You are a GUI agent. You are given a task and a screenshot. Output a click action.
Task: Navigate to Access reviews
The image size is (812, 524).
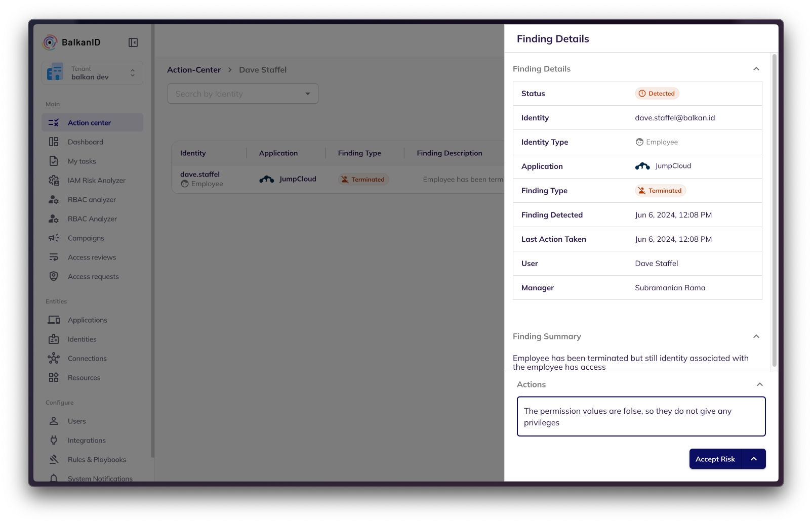[92, 257]
